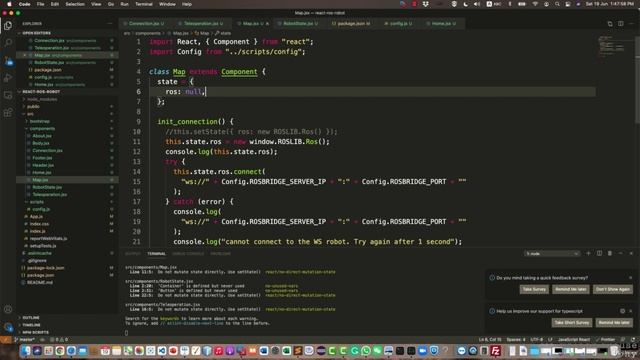Viewport: 640px width, 360px height.
Task: Switch to the config.js editor tab
Action: (x=399, y=24)
